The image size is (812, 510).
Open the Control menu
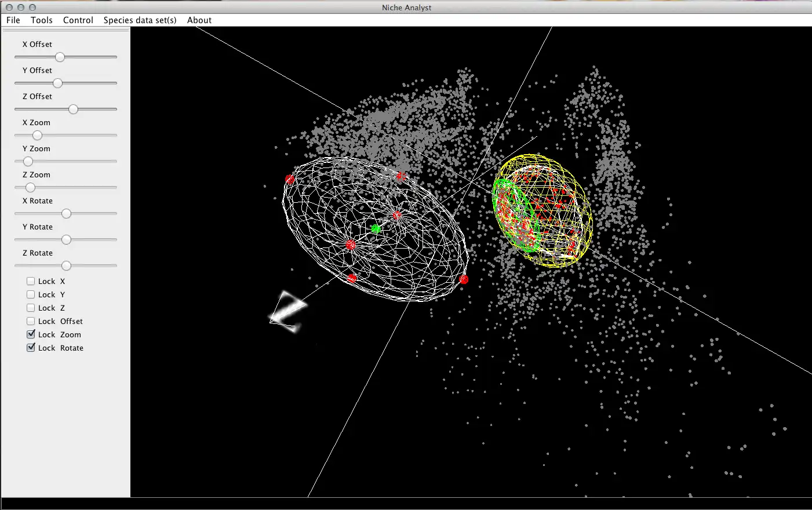coord(78,20)
